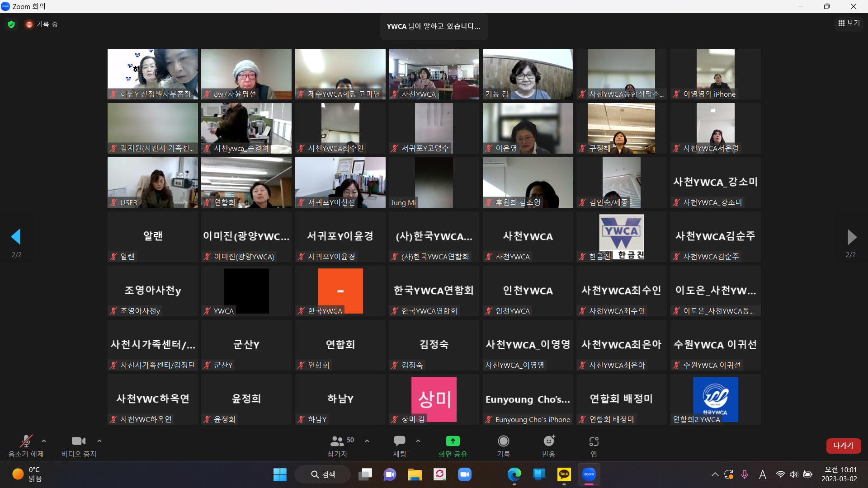Select Jung Mi video tile
868x488 pixels.
[x=434, y=183]
